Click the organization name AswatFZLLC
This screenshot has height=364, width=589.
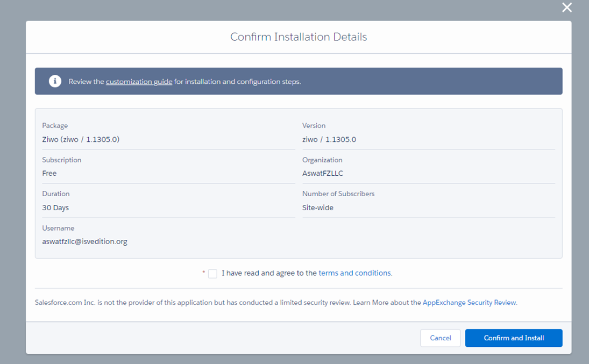click(x=323, y=173)
